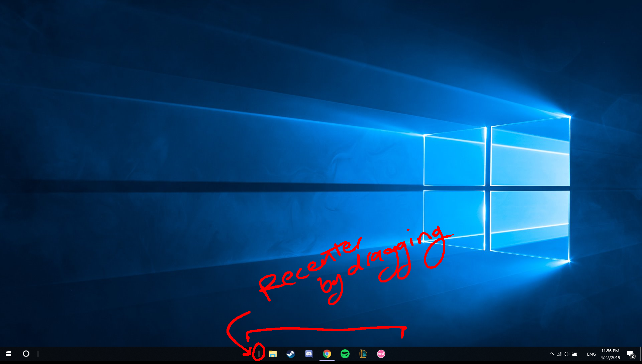Launch Steam from the taskbar
The width and height of the screenshot is (642, 364).
tap(291, 354)
